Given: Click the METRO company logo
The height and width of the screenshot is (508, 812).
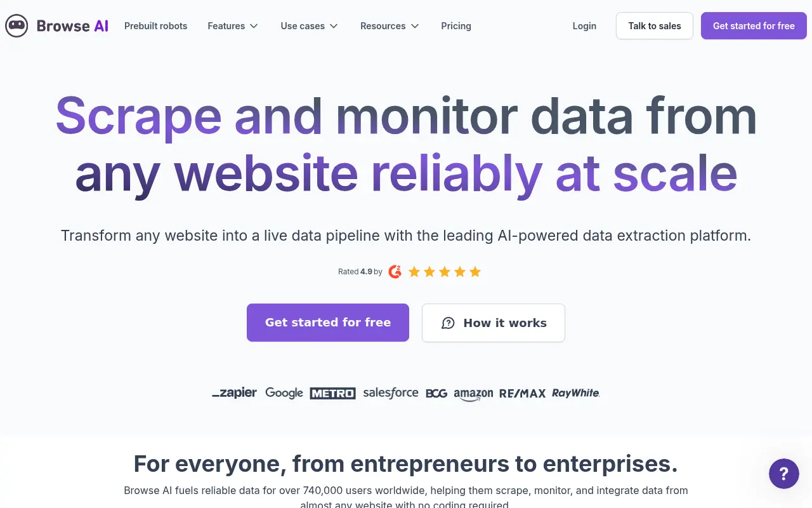Looking at the screenshot, I should click(332, 393).
